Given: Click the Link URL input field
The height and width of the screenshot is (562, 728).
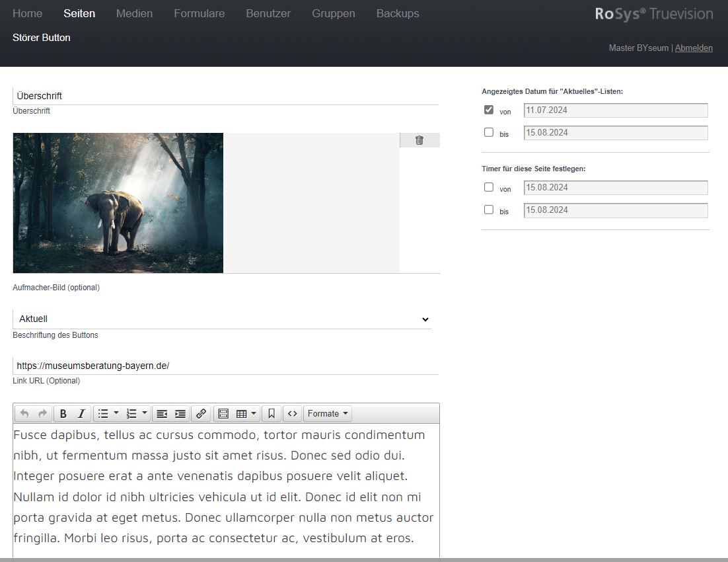Looking at the screenshot, I should pyautogui.click(x=225, y=366).
